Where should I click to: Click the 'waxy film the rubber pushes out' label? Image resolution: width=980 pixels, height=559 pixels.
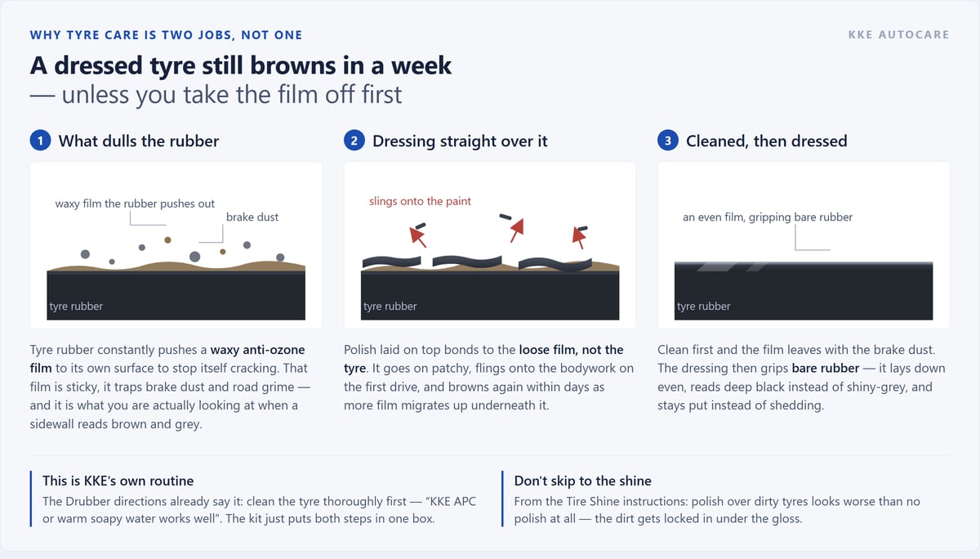[x=136, y=203]
